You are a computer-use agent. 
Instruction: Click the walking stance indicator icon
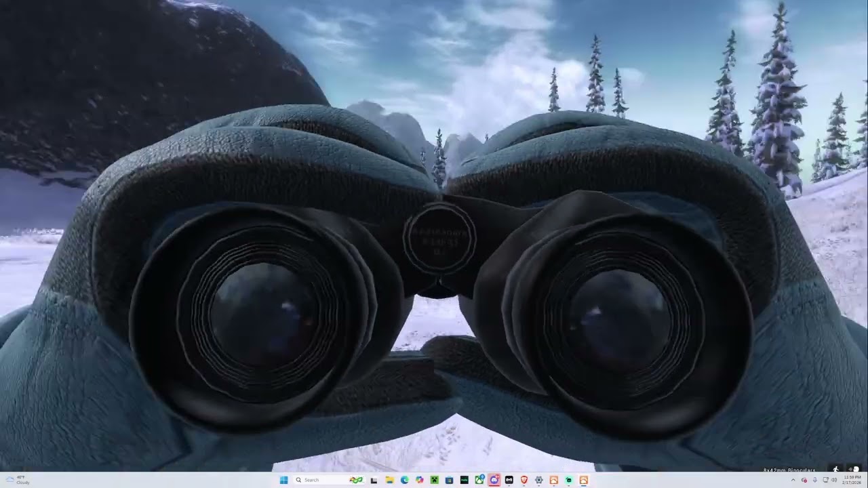(836, 469)
